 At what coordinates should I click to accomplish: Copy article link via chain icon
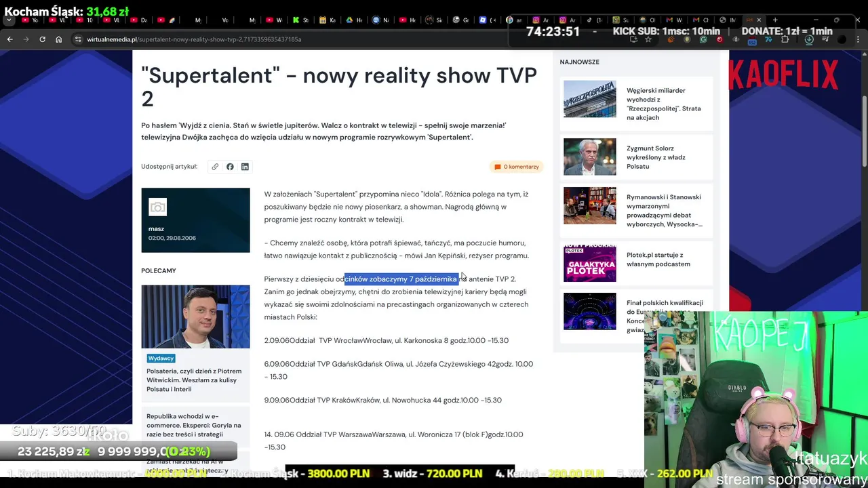(x=215, y=167)
